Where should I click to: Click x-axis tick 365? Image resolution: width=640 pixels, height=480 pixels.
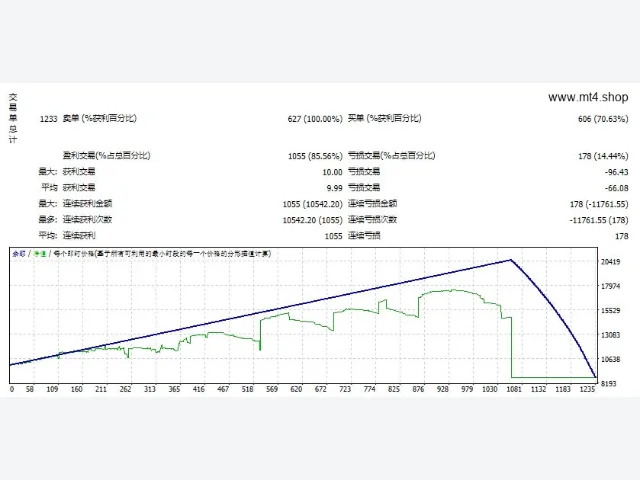(x=174, y=389)
